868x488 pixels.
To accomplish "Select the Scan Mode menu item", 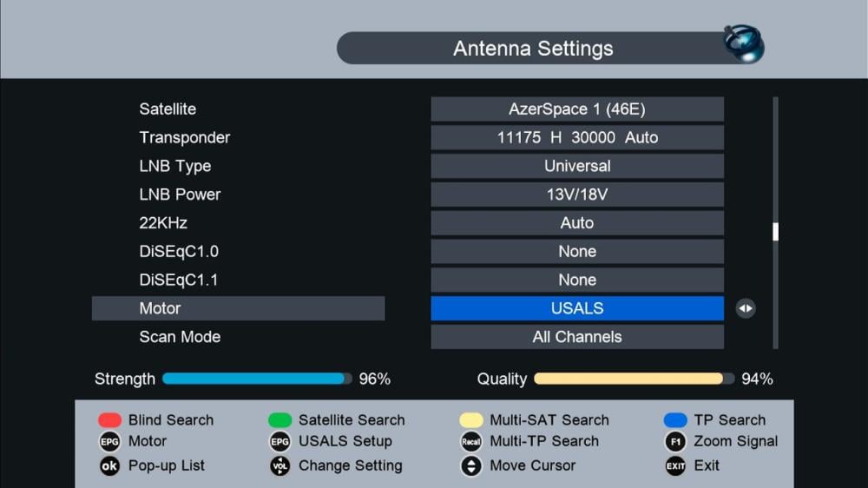I will (x=180, y=337).
